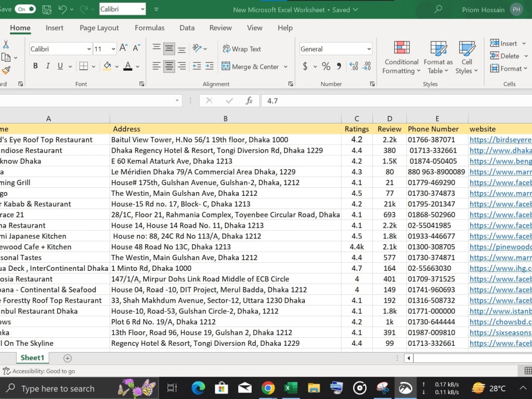Screen dimensions: 532x399
Task: Click the Wrap Text button
Action: click(x=242, y=49)
